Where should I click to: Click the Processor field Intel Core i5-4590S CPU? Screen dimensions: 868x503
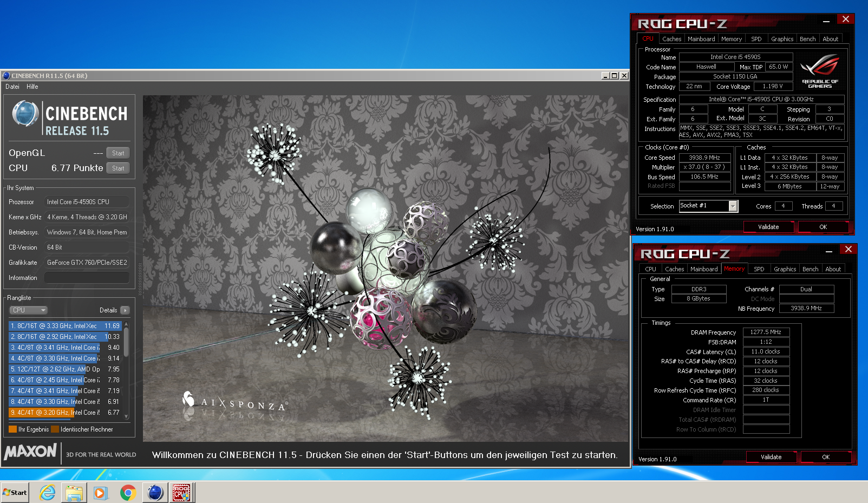pos(87,202)
